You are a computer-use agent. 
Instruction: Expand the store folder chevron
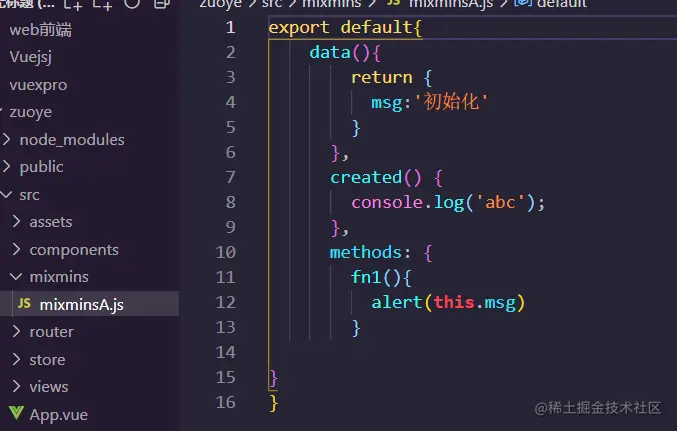16,359
